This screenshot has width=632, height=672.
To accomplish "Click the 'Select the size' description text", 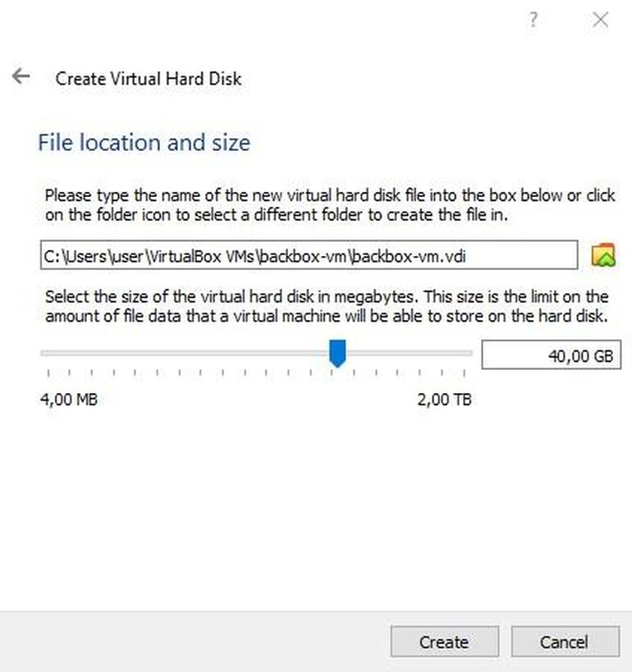I will (327, 306).
